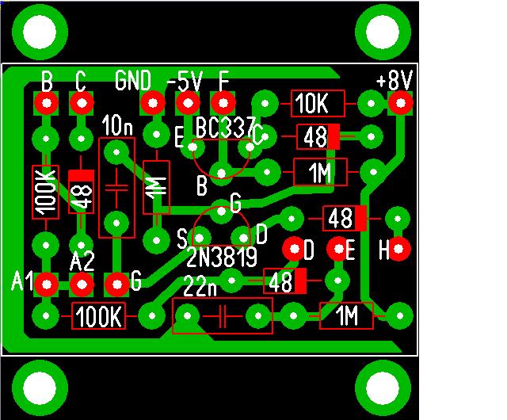
Task: Select the red -5V terminal pad
Action: pos(188,103)
